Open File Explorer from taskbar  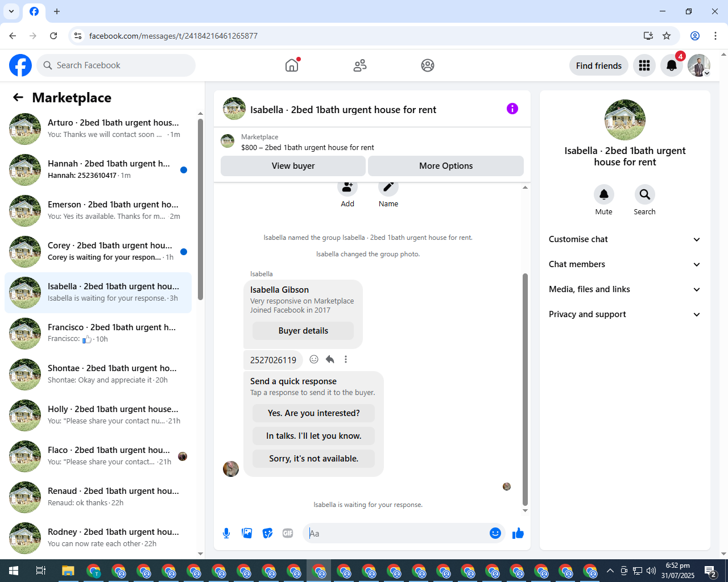click(x=68, y=571)
